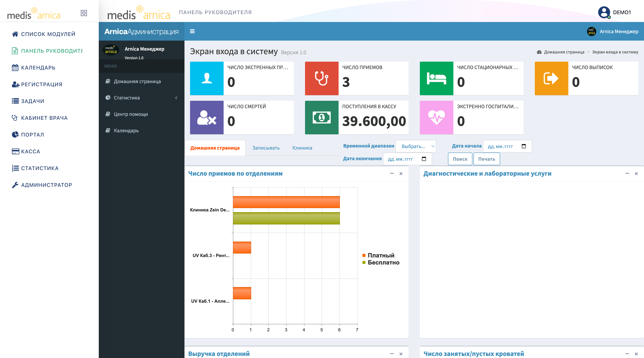Click the Печать button
644x358 pixels.
click(x=487, y=159)
